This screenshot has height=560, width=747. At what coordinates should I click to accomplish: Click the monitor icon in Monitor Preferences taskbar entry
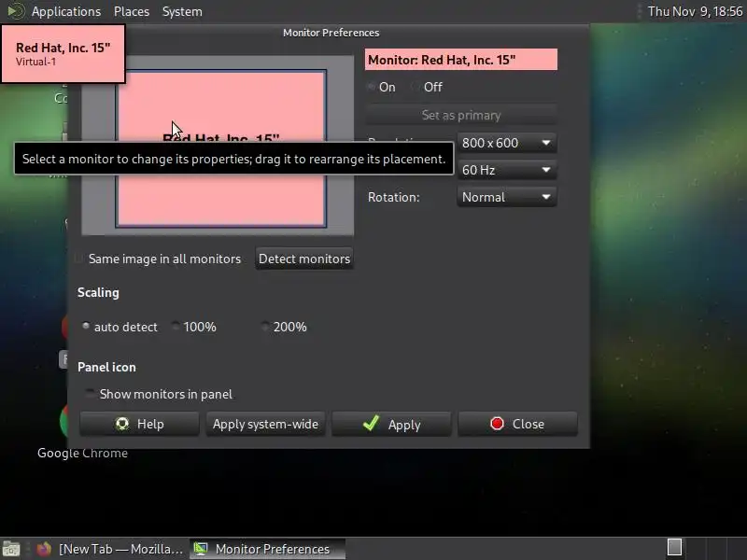pos(201,549)
